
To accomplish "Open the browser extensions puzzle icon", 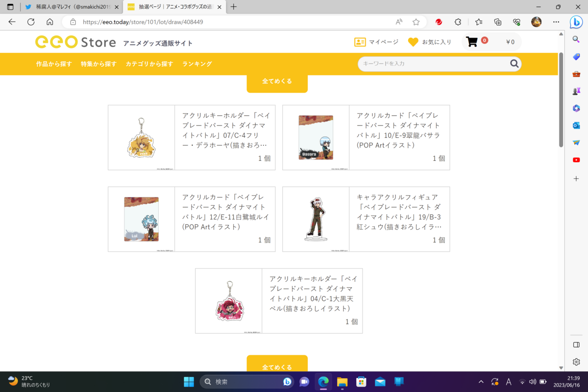I will [x=458, y=22].
